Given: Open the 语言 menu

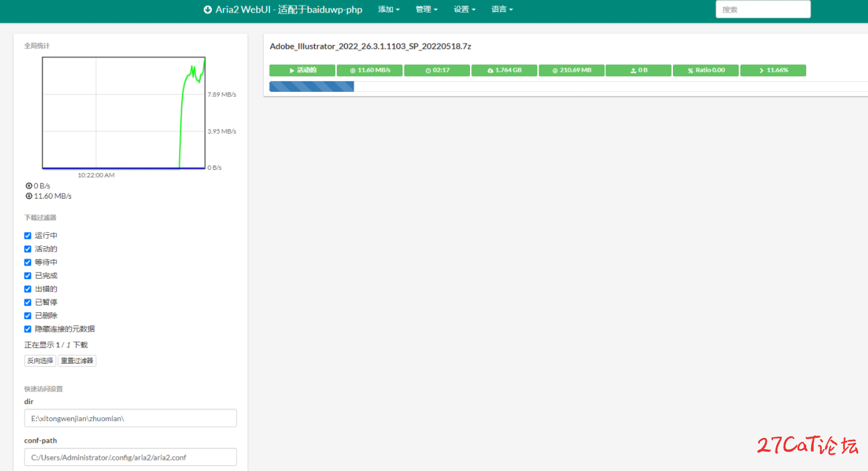Looking at the screenshot, I should point(502,10).
